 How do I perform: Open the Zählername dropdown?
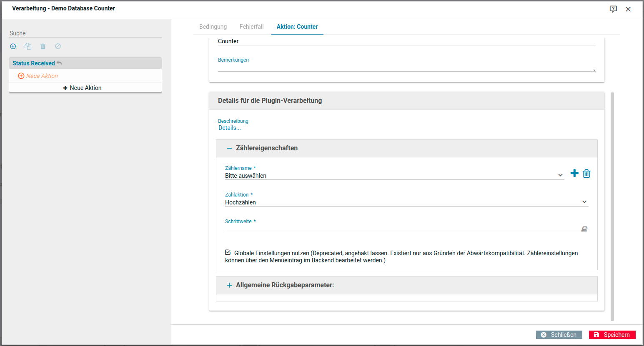(x=394, y=176)
